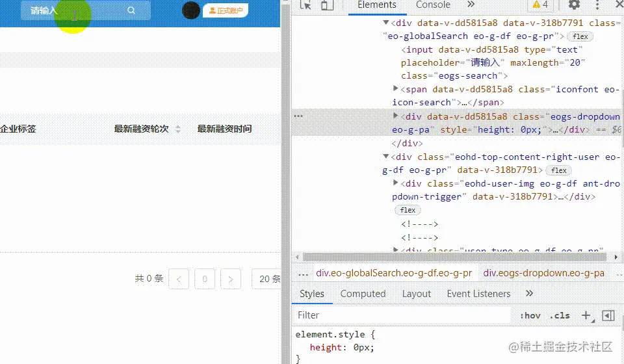Show more DevTools tabs chevron
This screenshot has height=364, width=624.
click(x=471, y=5)
